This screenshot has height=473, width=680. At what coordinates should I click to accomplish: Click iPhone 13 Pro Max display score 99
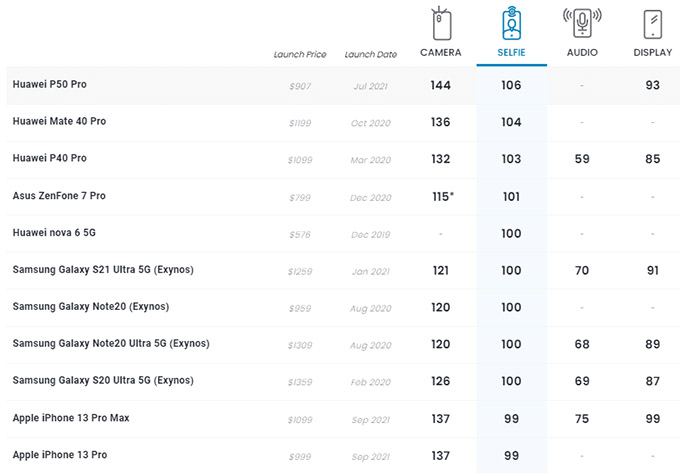(x=652, y=418)
